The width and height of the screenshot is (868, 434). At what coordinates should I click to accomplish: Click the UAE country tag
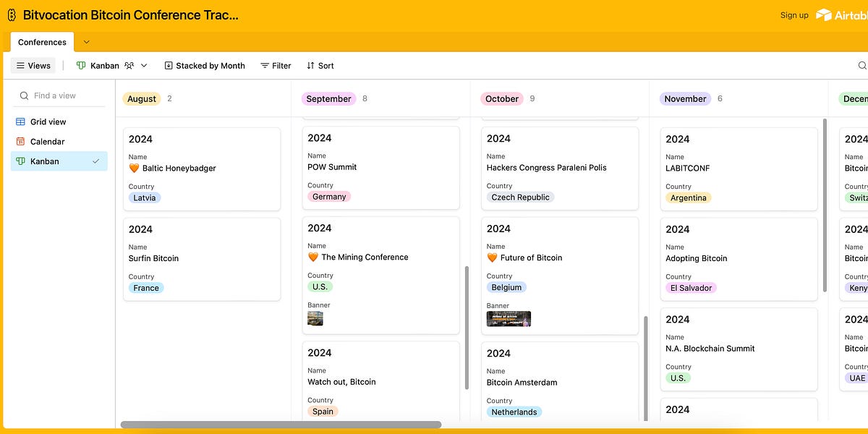click(857, 378)
